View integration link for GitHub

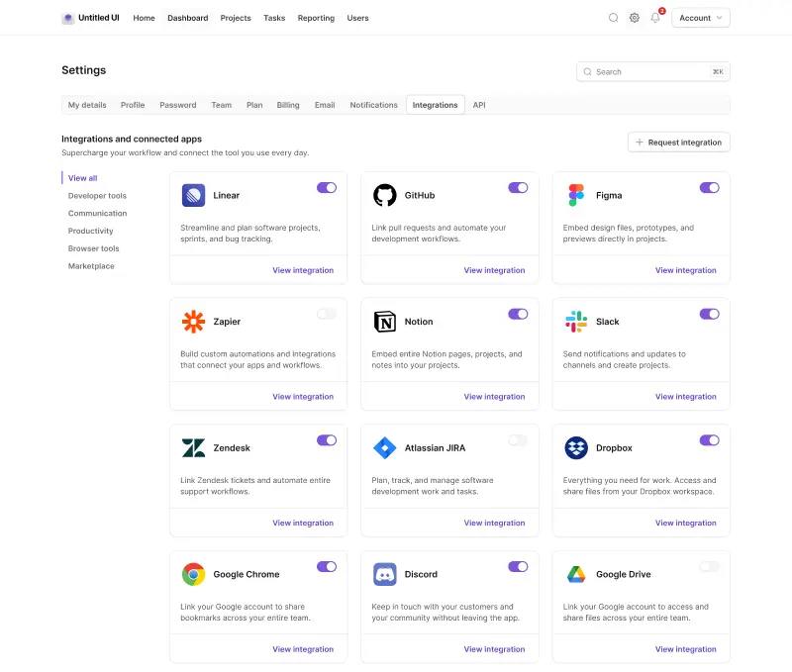[x=494, y=270]
